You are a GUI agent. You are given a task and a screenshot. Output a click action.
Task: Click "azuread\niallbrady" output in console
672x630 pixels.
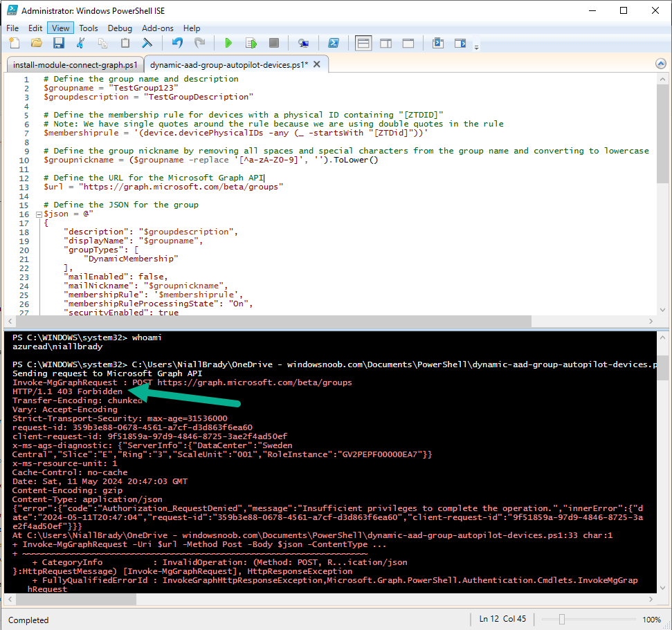click(57, 346)
